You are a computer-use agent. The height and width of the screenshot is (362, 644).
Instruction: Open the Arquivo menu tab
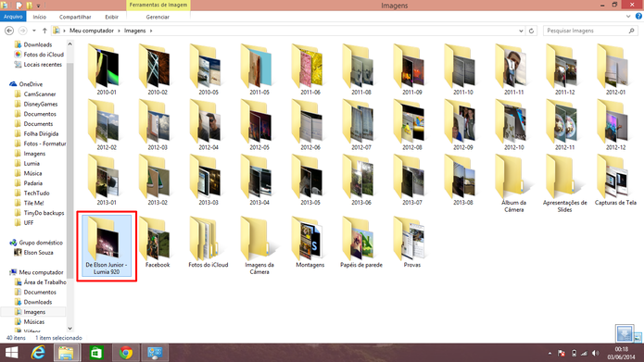[13, 17]
